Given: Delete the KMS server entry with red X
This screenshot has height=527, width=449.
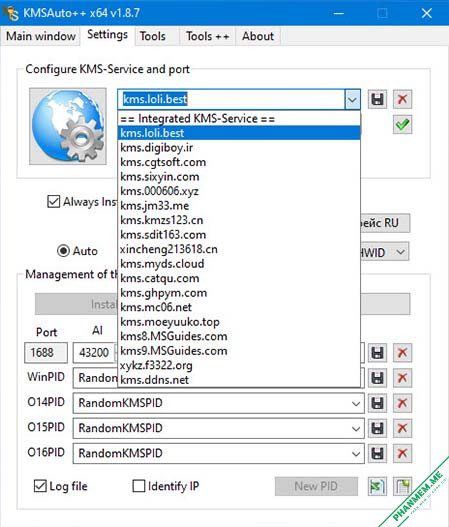Looking at the screenshot, I should click(402, 99).
